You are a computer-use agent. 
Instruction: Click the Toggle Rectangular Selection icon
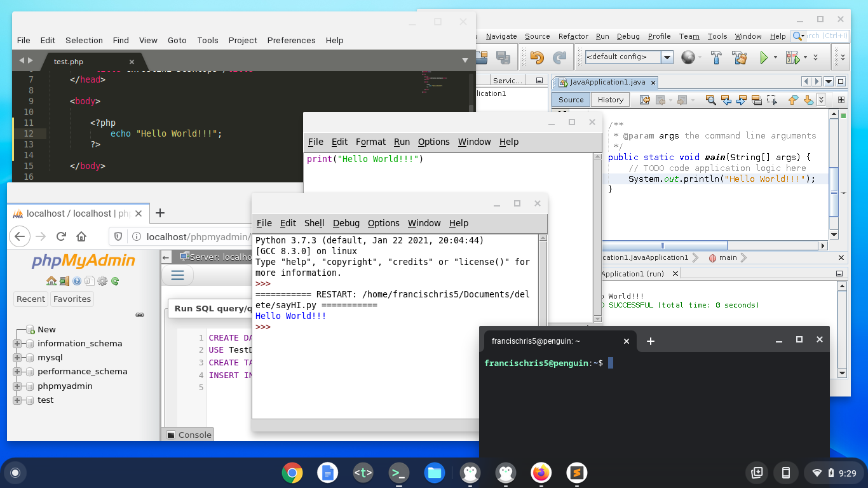tap(771, 100)
